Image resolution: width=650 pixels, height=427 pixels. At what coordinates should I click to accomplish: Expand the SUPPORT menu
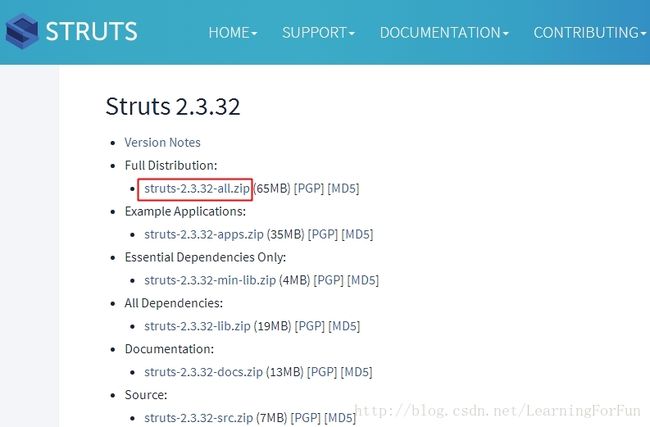click(318, 32)
